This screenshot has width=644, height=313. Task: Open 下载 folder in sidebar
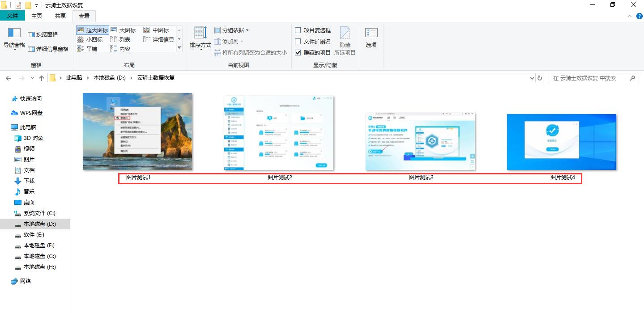pos(25,181)
